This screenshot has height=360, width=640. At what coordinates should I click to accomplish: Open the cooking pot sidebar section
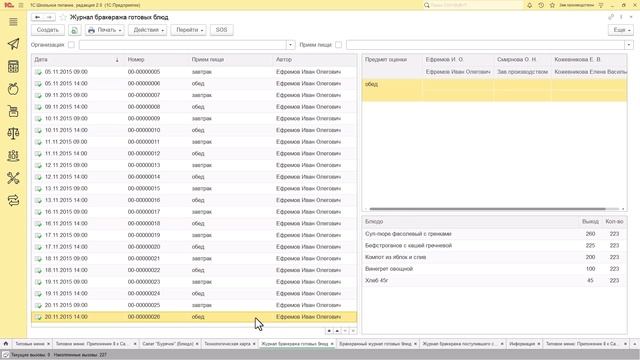click(13, 111)
